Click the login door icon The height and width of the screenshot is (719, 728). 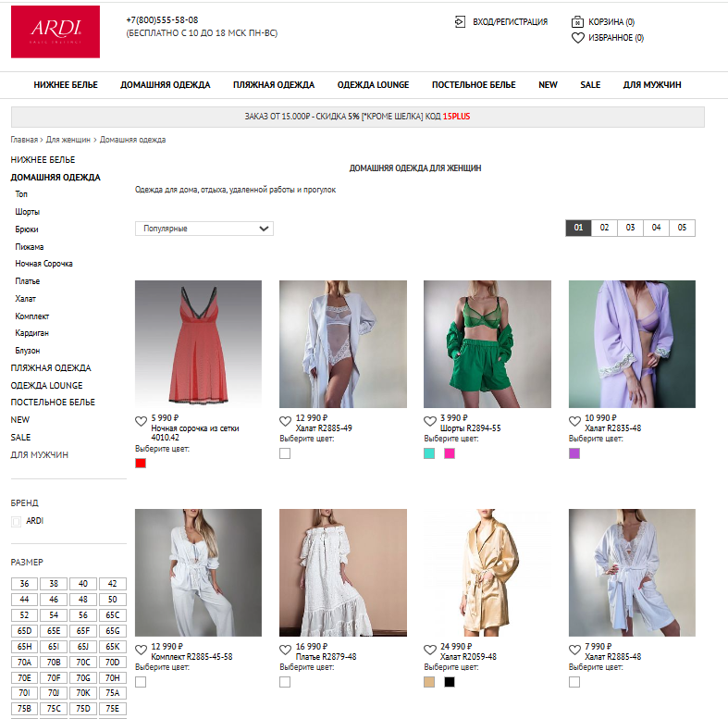point(460,21)
